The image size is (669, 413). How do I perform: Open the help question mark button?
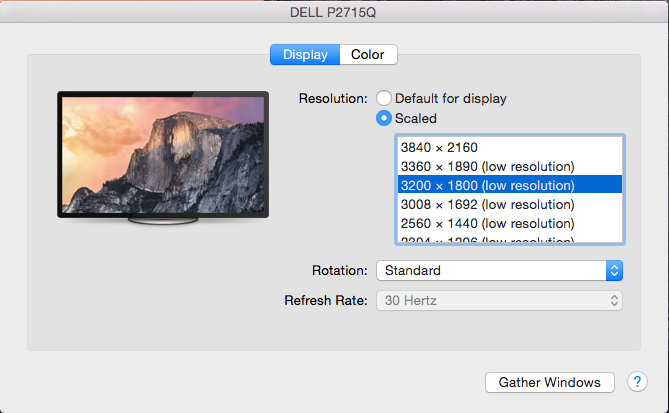[637, 382]
